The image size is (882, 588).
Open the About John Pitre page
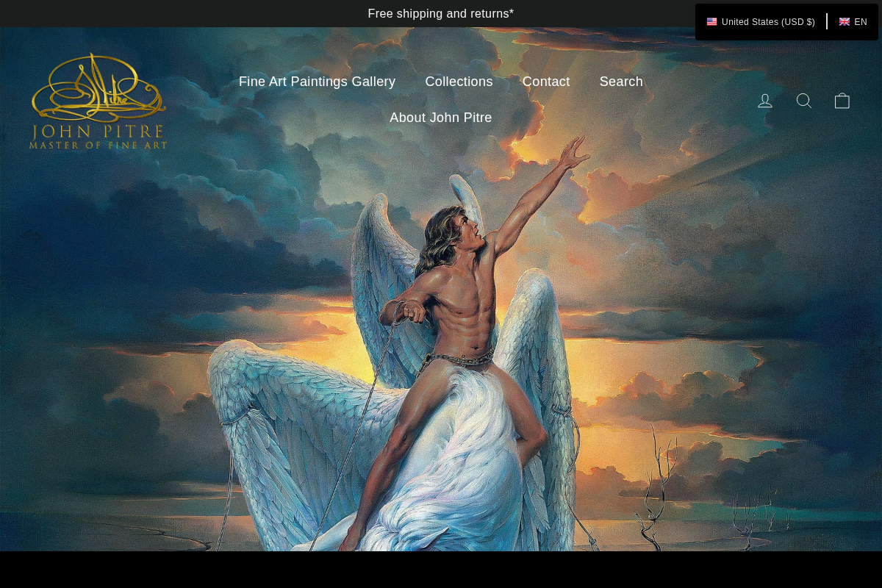(x=440, y=118)
